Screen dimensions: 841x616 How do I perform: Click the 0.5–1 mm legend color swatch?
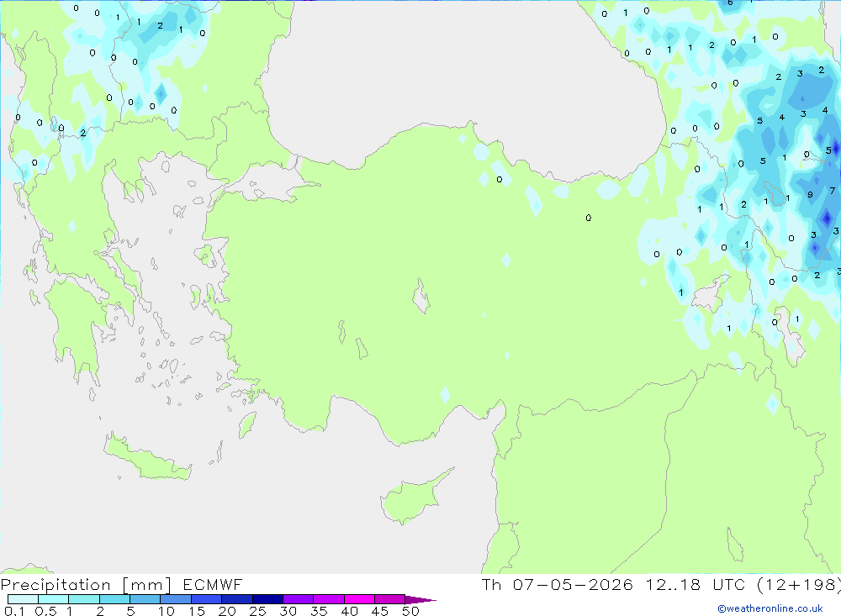[x=53, y=599]
